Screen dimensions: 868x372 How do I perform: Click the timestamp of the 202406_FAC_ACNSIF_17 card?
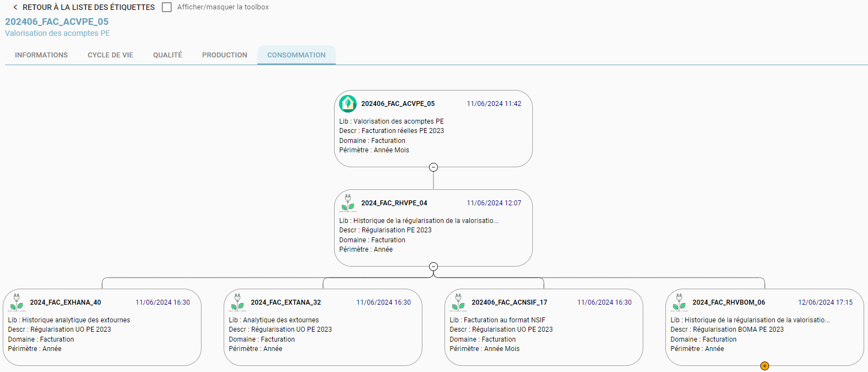tap(605, 302)
